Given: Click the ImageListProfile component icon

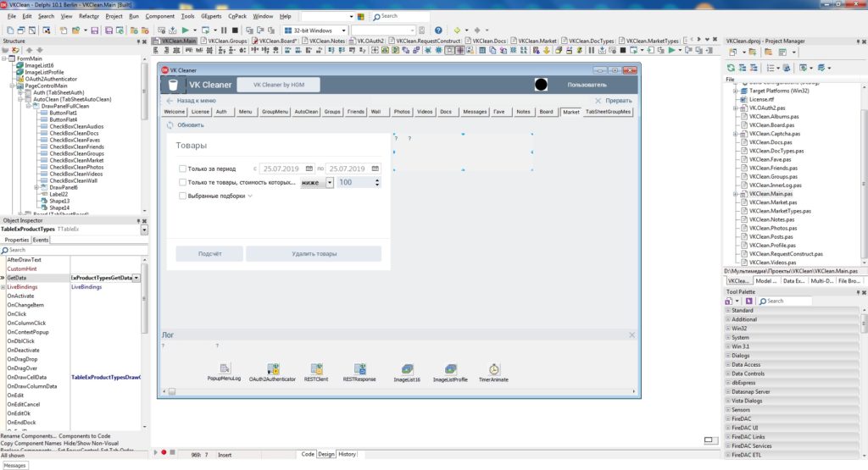Looking at the screenshot, I should point(450,368).
